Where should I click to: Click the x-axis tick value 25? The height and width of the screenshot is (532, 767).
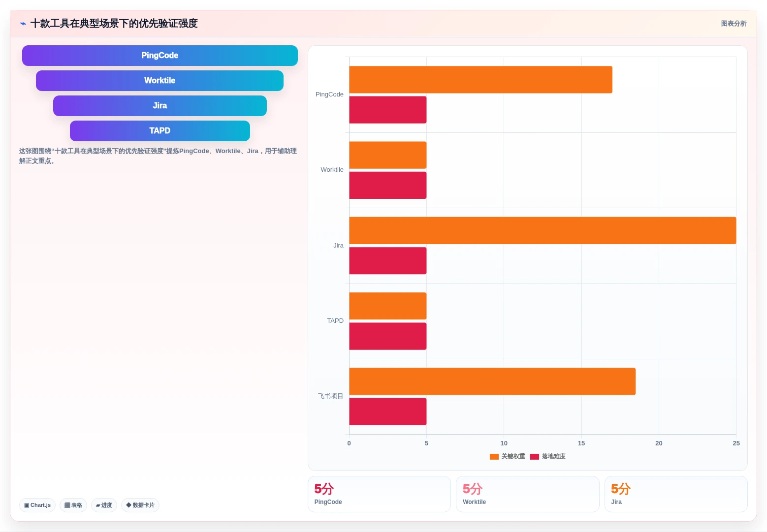[x=736, y=443]
